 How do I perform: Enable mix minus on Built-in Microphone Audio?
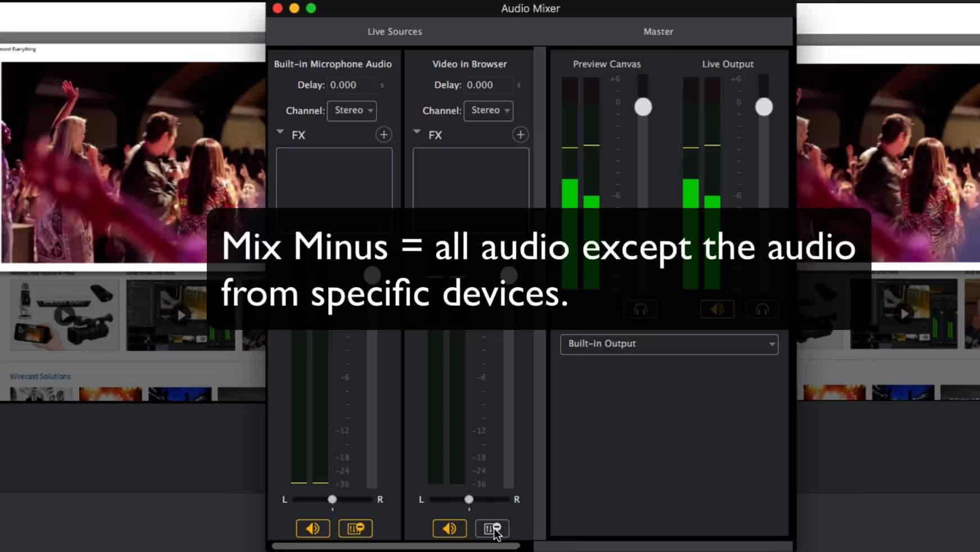(x=356, y=528)
